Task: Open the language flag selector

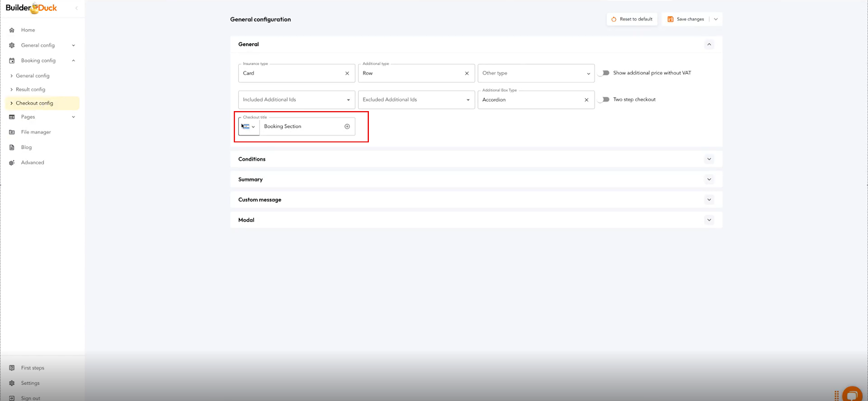Action: tap(248, 126)
